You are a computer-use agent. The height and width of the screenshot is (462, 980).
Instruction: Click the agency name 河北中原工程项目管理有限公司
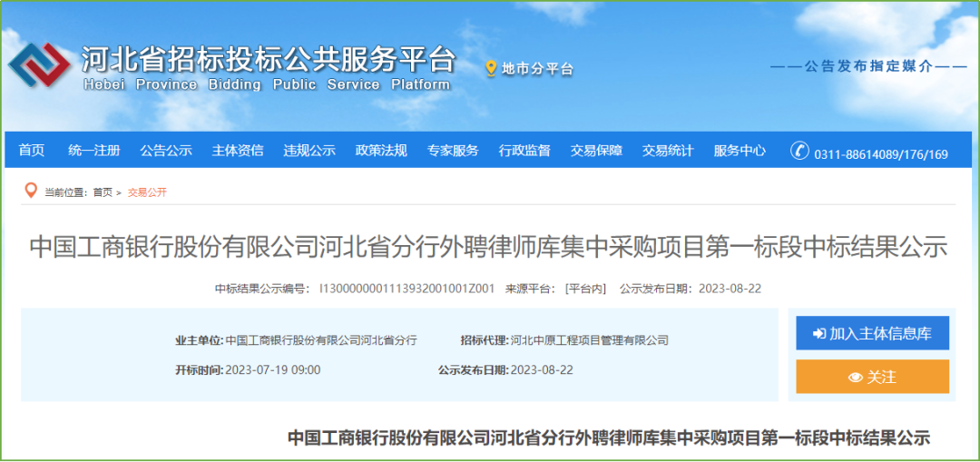tap(590, 340)
